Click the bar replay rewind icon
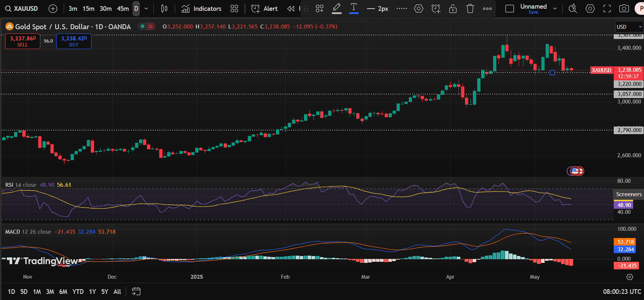The height and width of the screenshot is (300, 644). [x=291, y=9]
